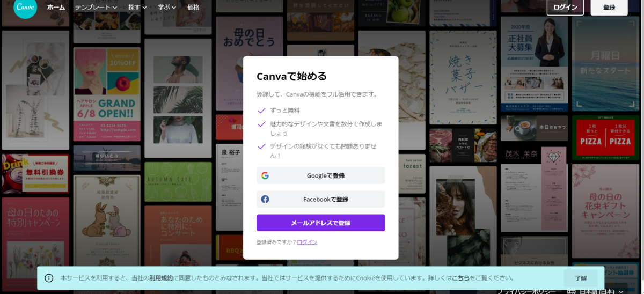The width and height of the screenshot is (644, 294).
Task: Click the ログイン button in header
Action: coord(565,7)
